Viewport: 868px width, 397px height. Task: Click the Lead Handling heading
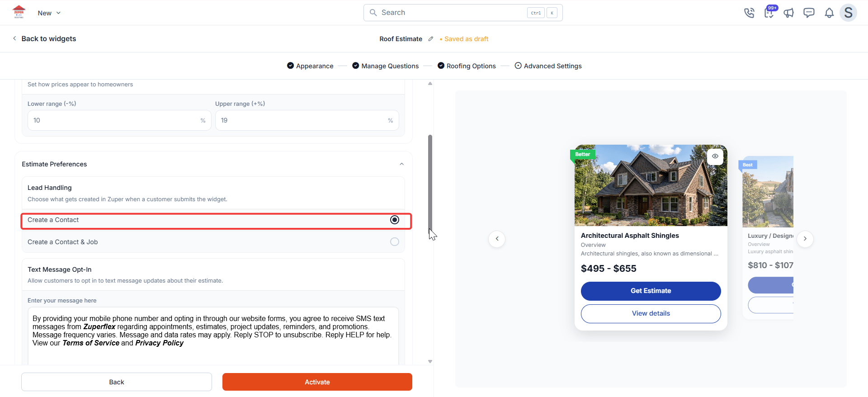pos(50,188)
